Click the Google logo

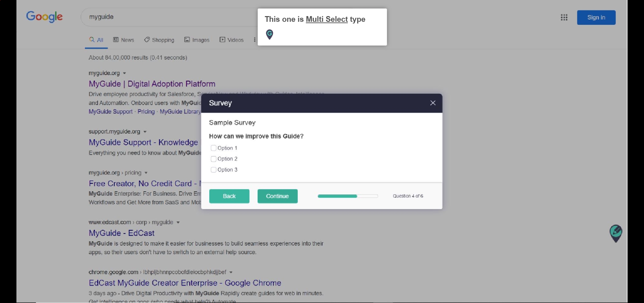(44, 16)
